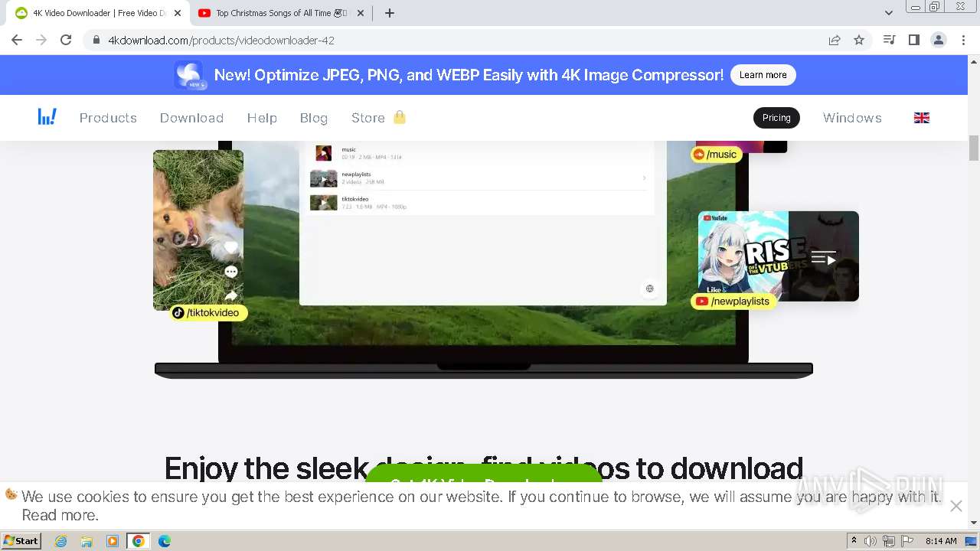Bookmark this page with the star icon
The width and height of the screenshot is (980, 551).
[859, 40]
